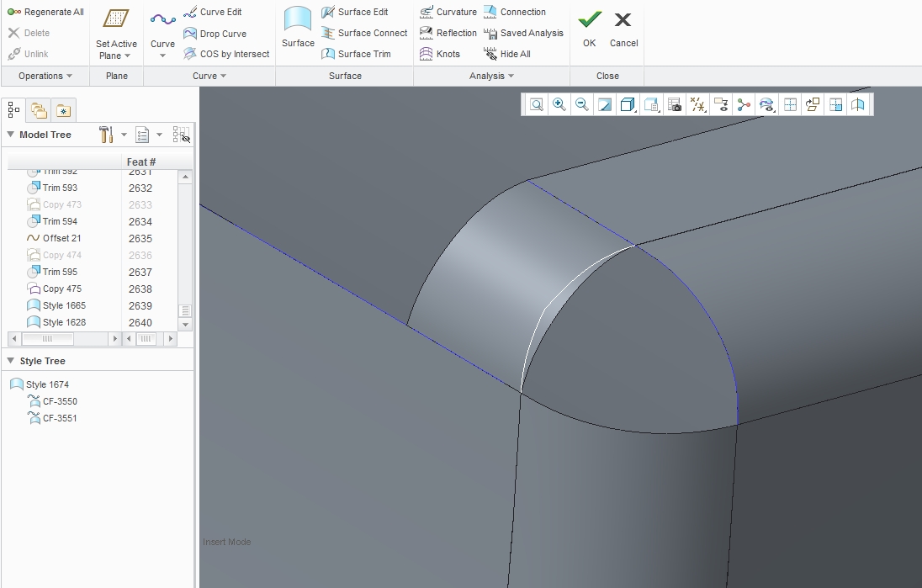Open the Display Style dropdown
Screen dimensions: 922x588
628,104
